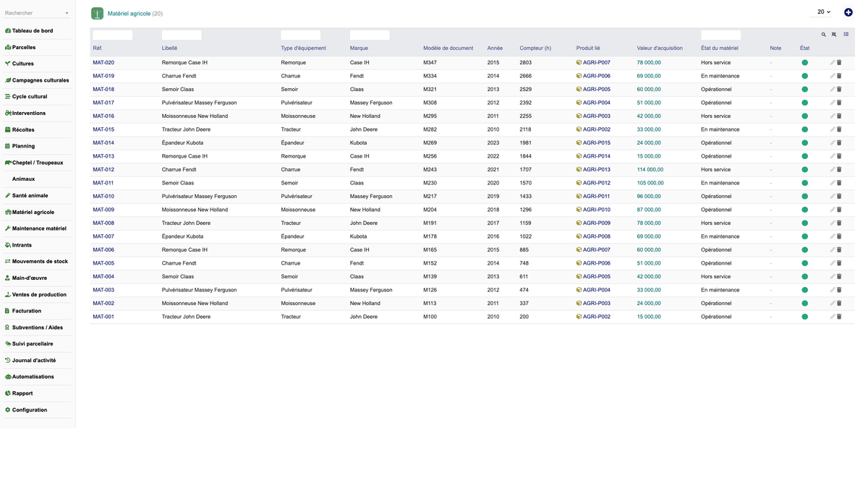This screenshot has width=868, height=488.
Task: Click the search magnifier icon in filter row
Action: [823, 35]
